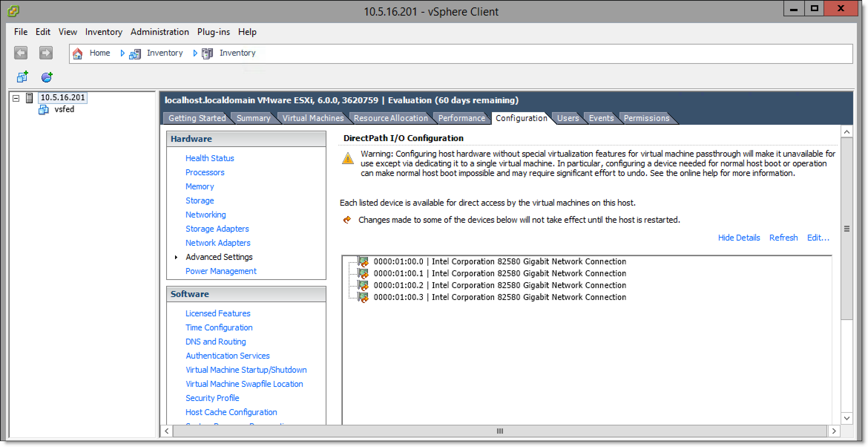Click the host server icon for 10.5.16.201
This screenshot has width=868, height=447.
[x=29, y=98]
